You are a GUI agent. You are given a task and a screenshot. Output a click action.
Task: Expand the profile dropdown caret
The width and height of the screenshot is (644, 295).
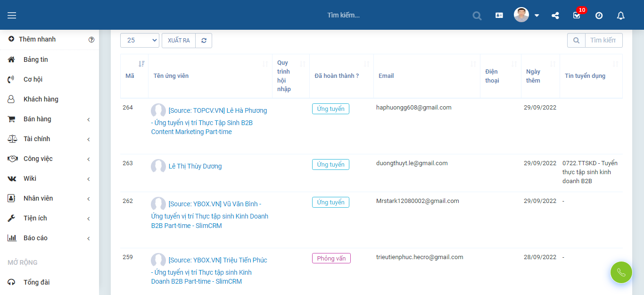coord(537,16)
